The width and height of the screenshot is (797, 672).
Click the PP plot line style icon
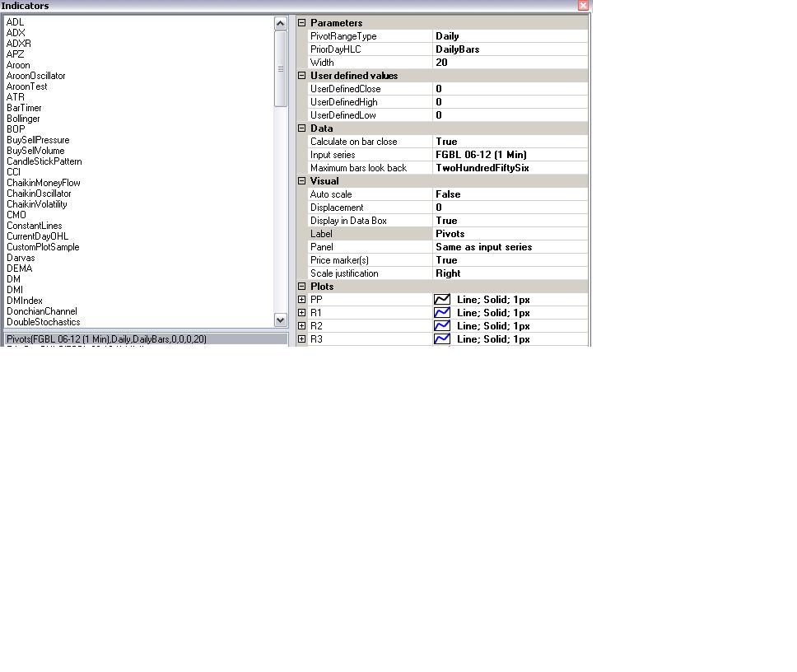(441, 300)
